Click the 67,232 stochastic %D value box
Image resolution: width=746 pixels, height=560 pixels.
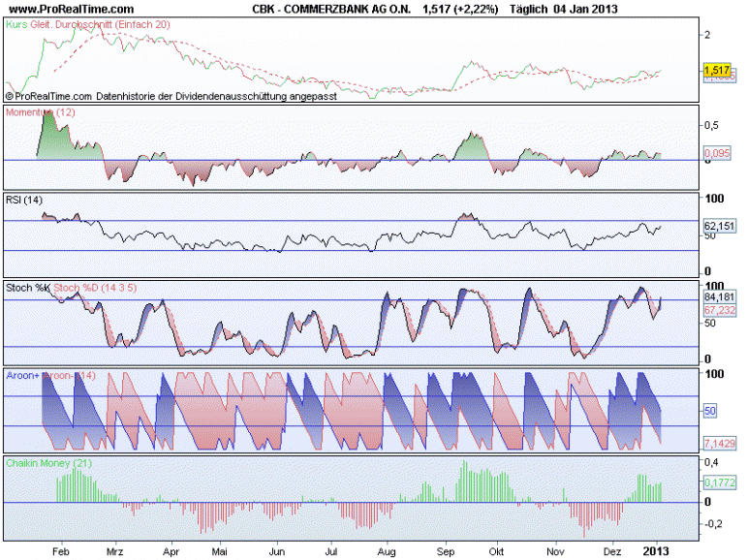pyautogui.click(x=720, y=310)
